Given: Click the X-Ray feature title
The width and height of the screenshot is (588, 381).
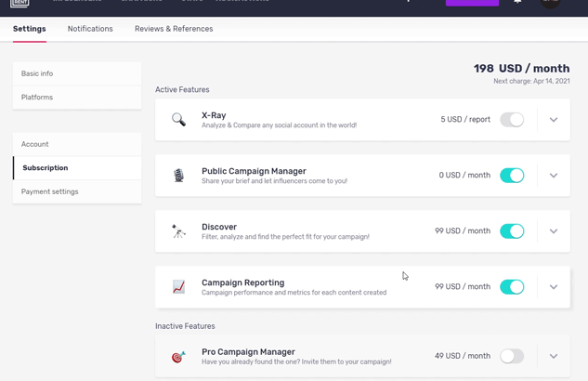Looking at the screenshot, I should [214, 115].
